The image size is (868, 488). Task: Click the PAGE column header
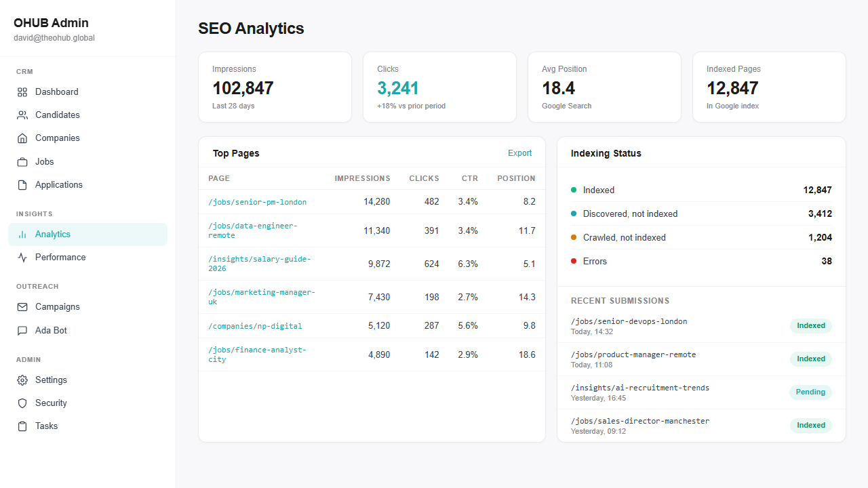(219, 178)
